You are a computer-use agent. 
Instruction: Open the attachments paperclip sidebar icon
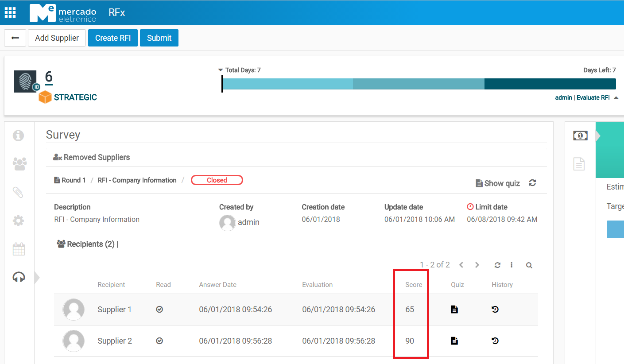pyautogui.click(x=18, y=193)
